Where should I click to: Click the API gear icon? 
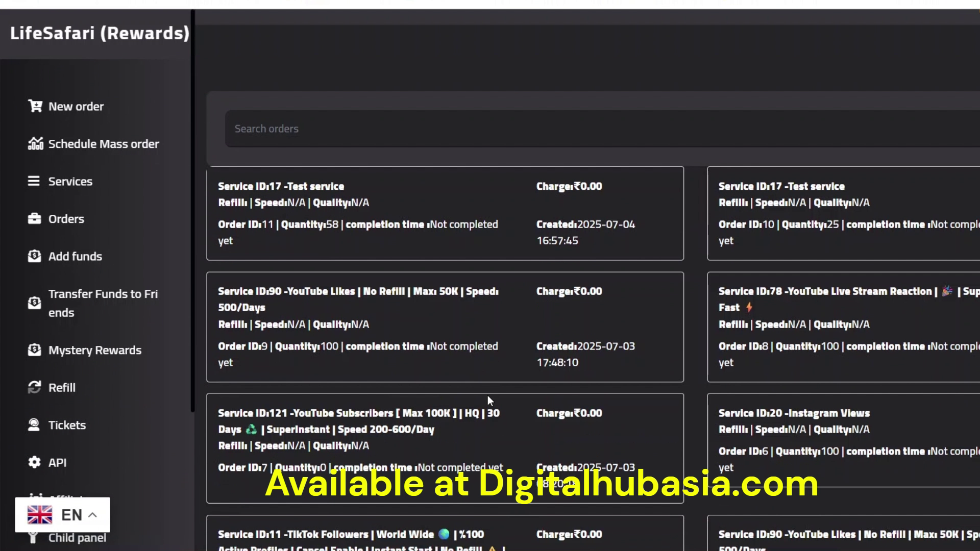tap(34, 462)
